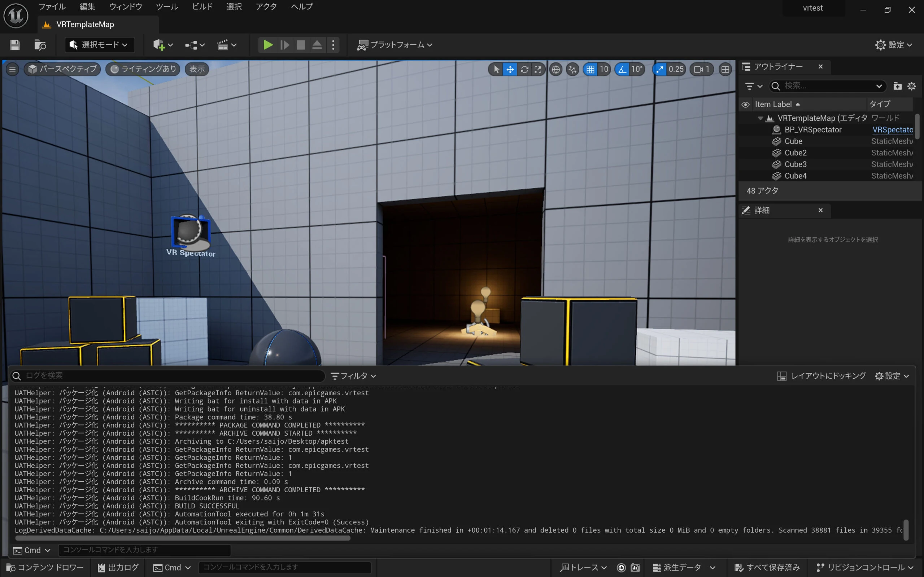Viewport: 924px width, 577px height.
Task: Toggle scale snapping 0.25 button
Action: (660, 70)
